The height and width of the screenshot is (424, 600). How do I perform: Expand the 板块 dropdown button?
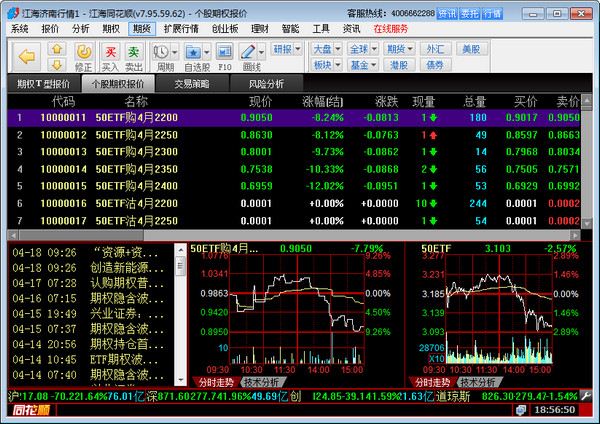324,64
